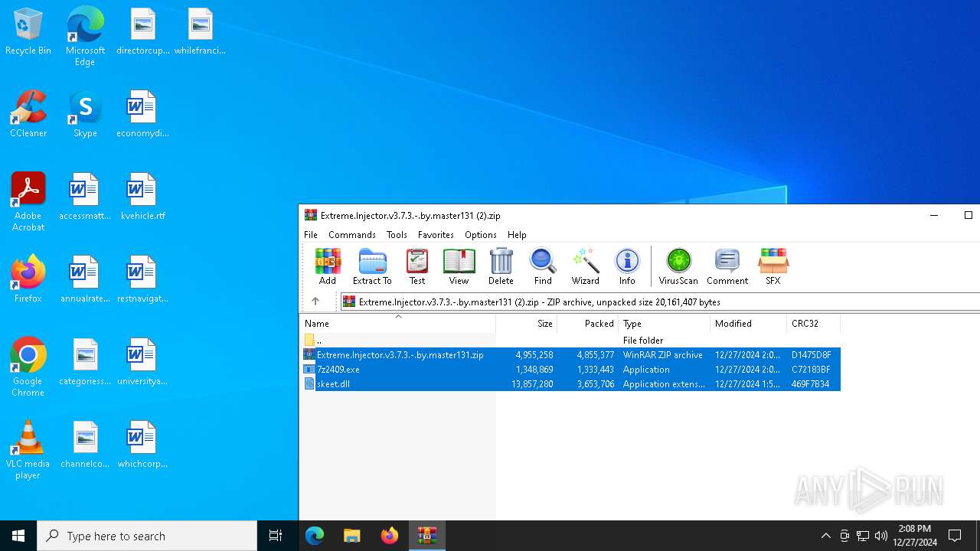Select the Google Chrome desktop shortcut
This screenshot has height=551, width=980.
pos(28,367)
